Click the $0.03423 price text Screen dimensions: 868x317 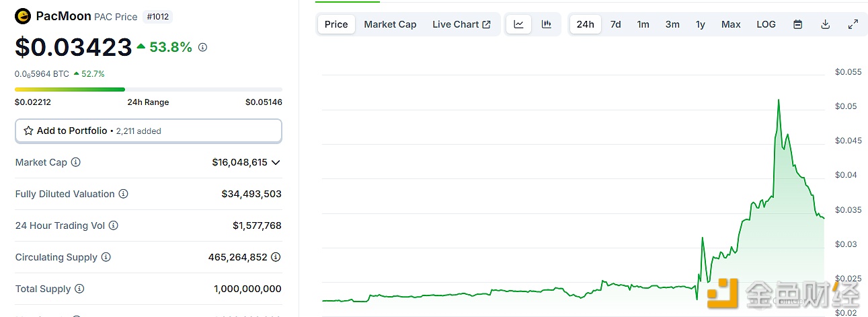(74, 47)
